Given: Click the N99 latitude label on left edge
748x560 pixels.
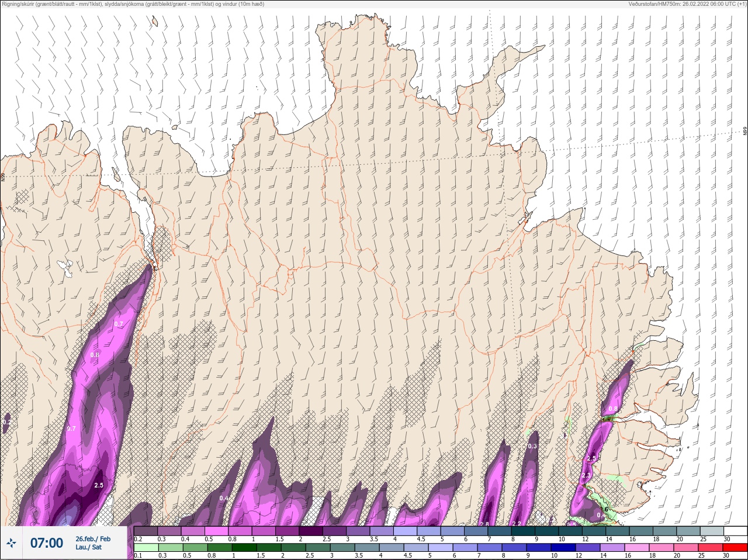Looking at the screenshot, I should coord(3,176).
